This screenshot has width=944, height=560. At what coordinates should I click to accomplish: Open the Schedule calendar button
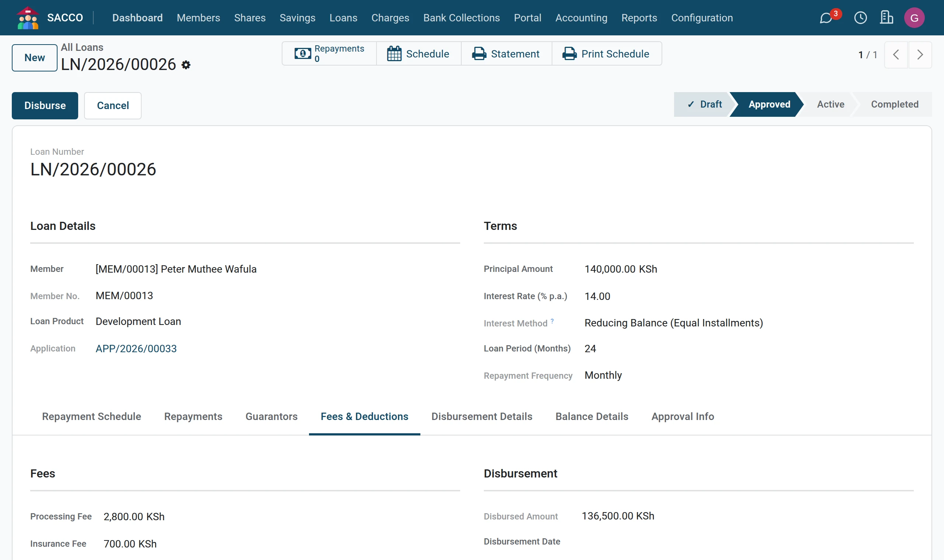coord(419,53)
